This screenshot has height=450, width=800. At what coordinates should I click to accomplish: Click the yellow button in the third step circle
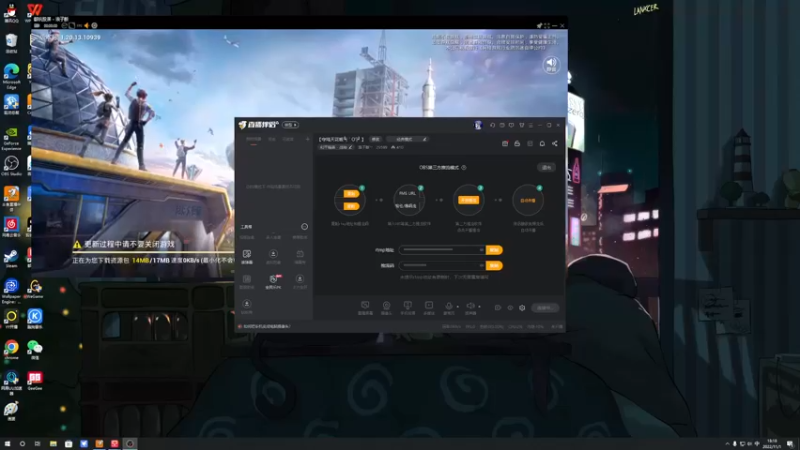tap(468, 200)
